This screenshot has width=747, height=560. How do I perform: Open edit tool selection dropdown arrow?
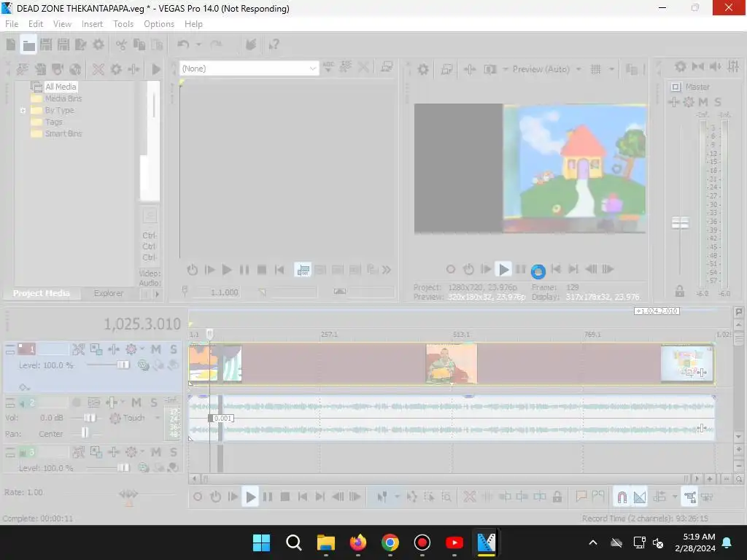[x=397, y=497]
